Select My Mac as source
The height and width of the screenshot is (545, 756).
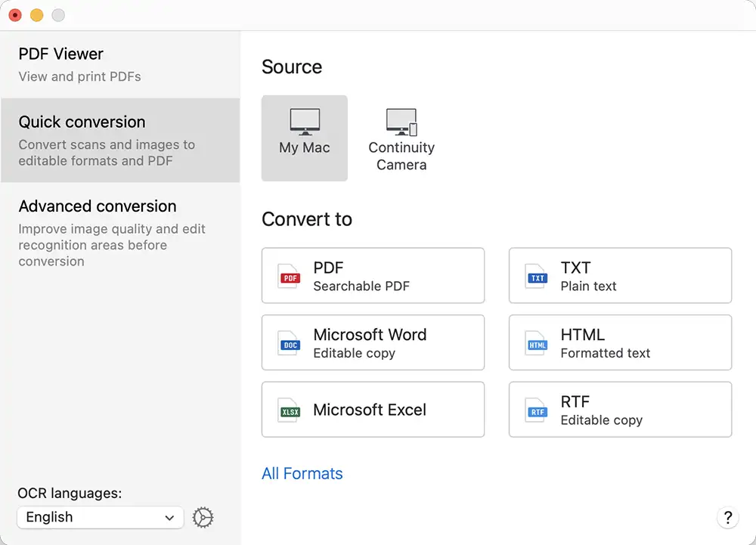click(304, 138)
